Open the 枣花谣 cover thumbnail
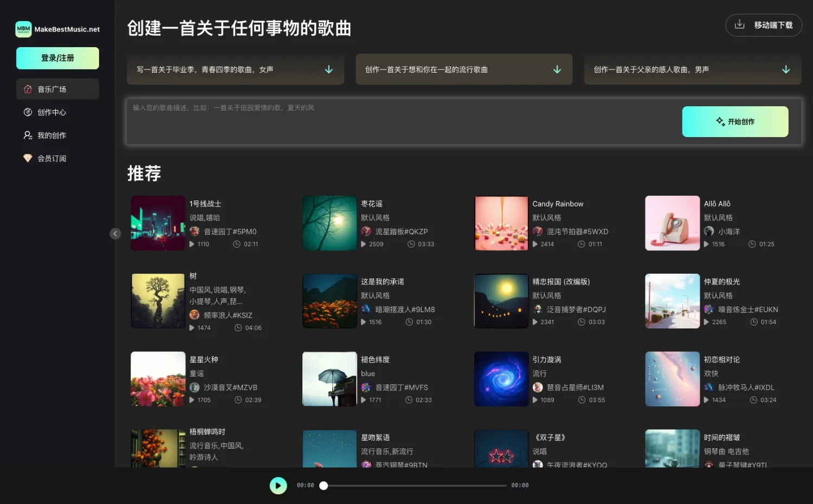813x504 pixels. (x=330, y=223)
